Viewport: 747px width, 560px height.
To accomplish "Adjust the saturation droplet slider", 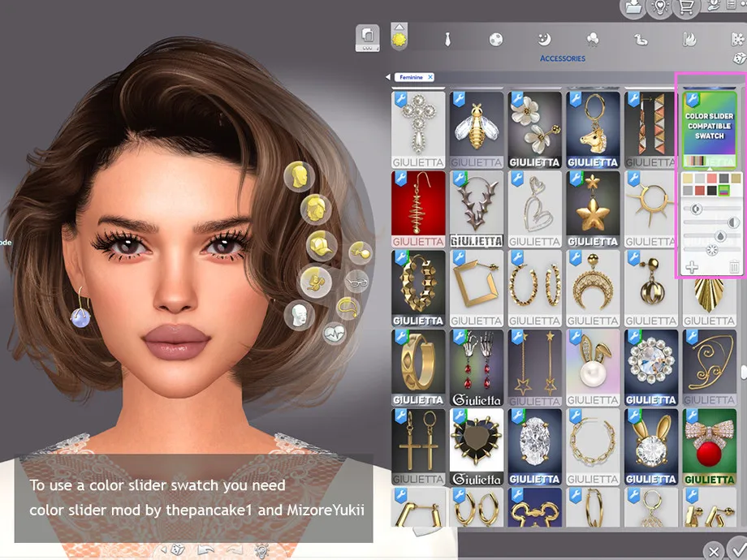I will (722, 236).
